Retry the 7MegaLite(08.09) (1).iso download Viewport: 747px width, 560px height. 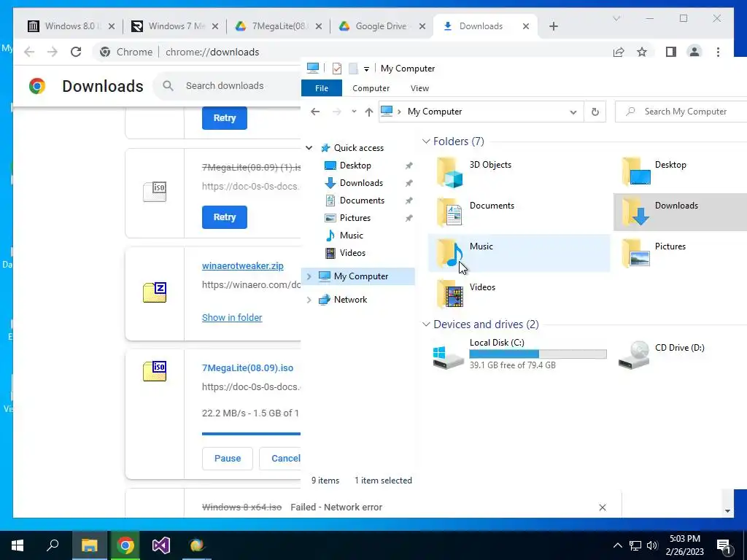(225, 217)
